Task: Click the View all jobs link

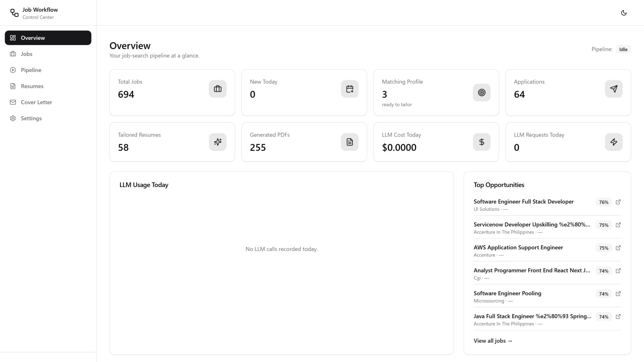Action: pyautogui.click(x=493, y=341)
